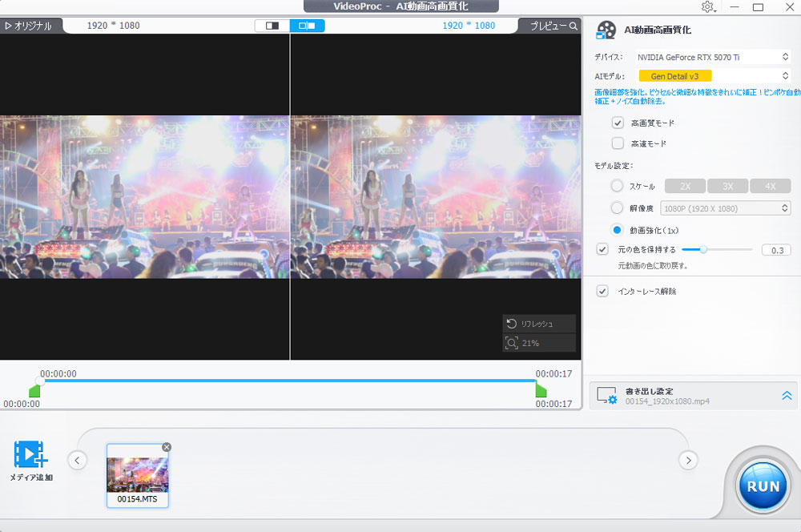The image size is (801, 532).
Task: Click the AI動画高画質化 film reel icon
Action: coord(606,30)
